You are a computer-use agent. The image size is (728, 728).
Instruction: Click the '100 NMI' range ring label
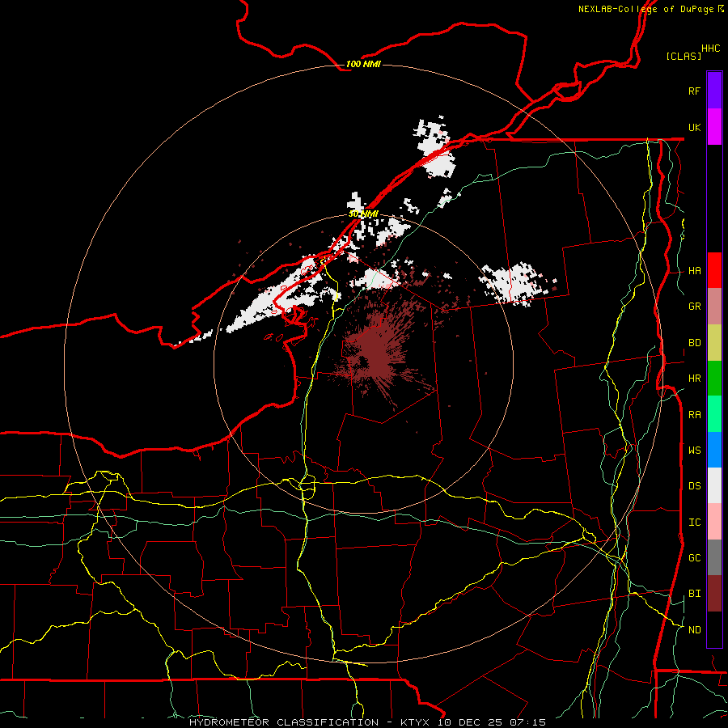point(363,64)
